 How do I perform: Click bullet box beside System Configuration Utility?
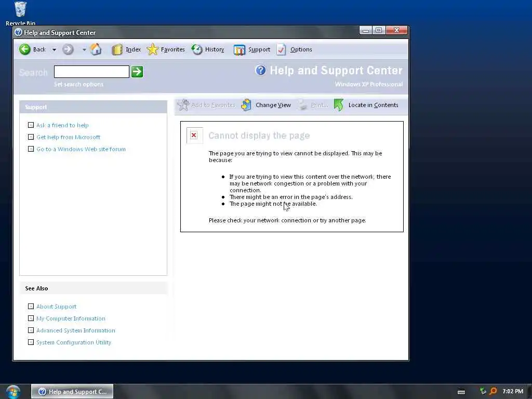point(31,342)
